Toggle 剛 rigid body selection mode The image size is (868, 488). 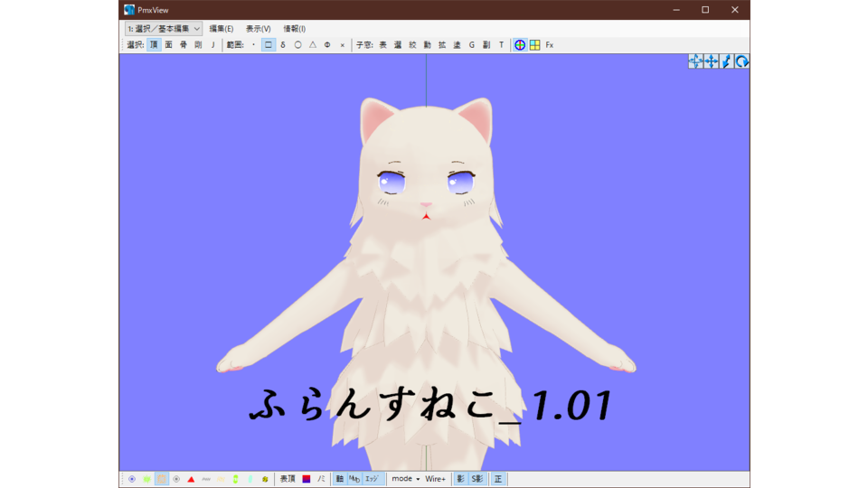[198, 45]
